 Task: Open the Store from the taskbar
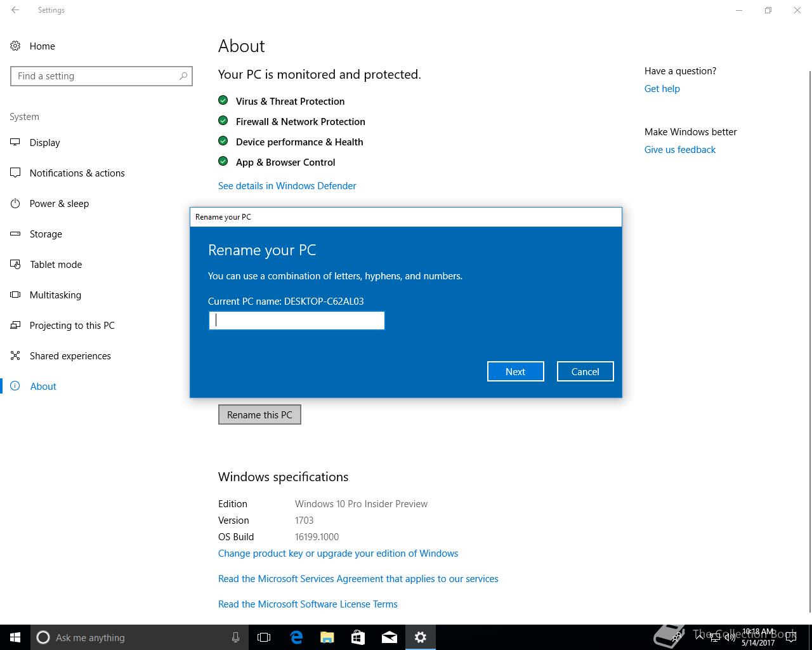[358, 637]
